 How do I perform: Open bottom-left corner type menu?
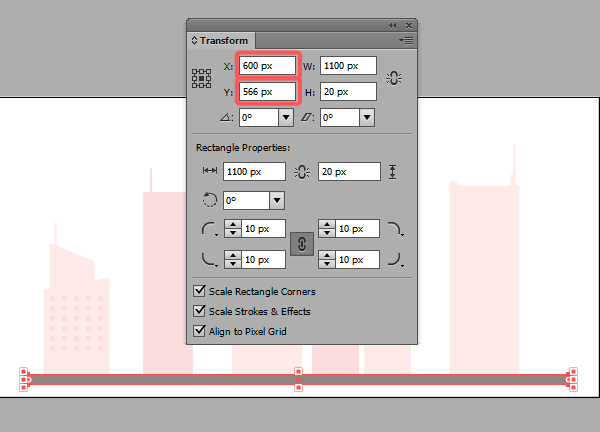coord(210,259)
